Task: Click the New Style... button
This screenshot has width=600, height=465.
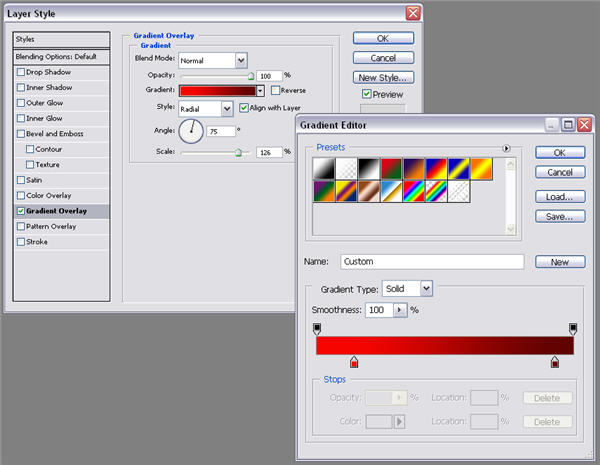Action: [383, 77]
